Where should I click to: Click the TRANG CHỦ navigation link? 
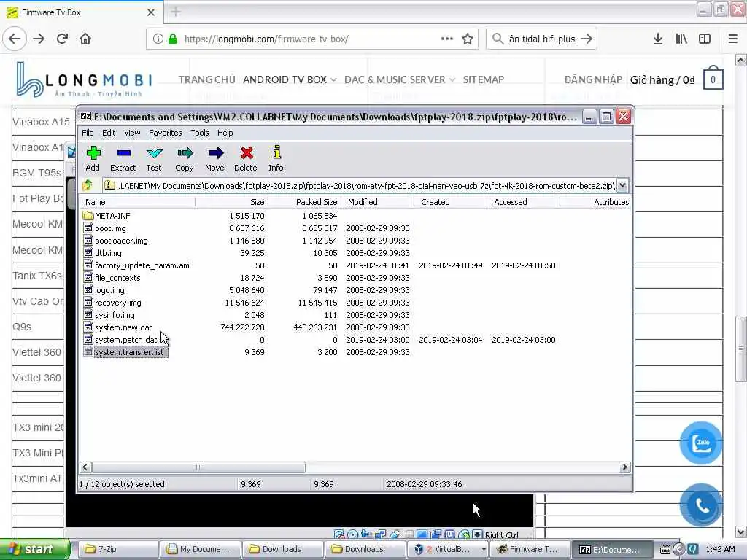coord(207,79)
